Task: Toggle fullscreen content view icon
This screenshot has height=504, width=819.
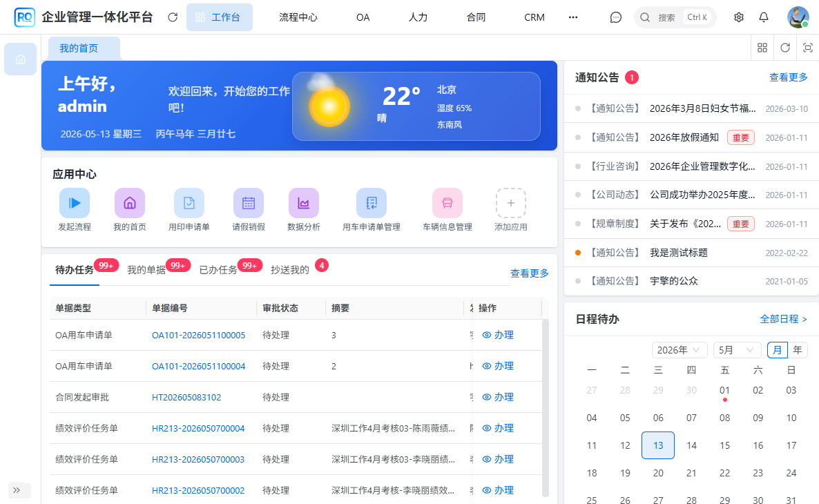Action: [x=807, y=48]
